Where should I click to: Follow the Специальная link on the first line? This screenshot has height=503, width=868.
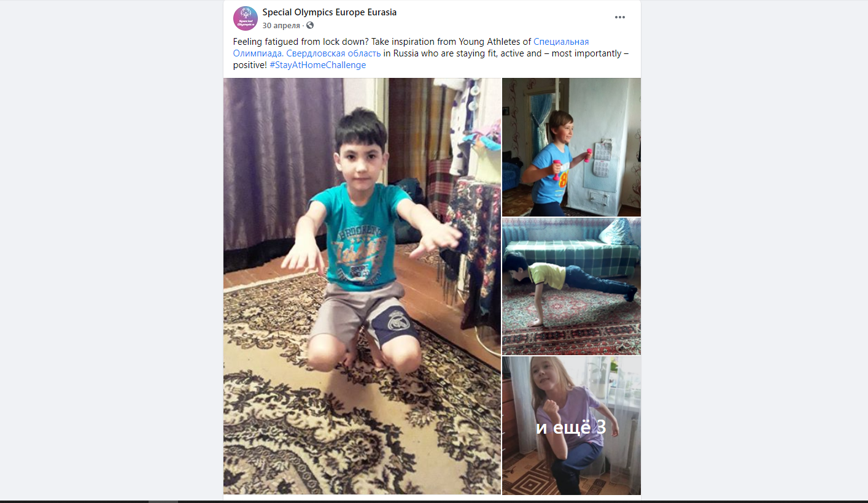(561, 42)
